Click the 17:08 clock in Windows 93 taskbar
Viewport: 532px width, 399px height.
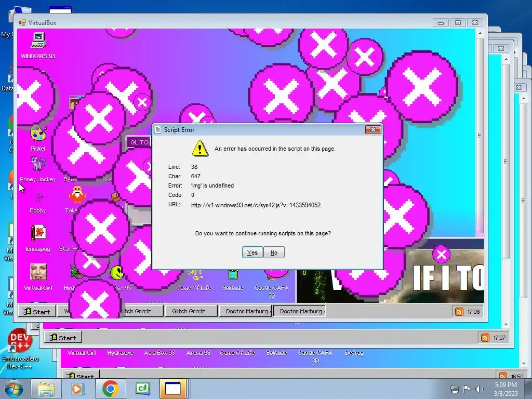[473, 312]
